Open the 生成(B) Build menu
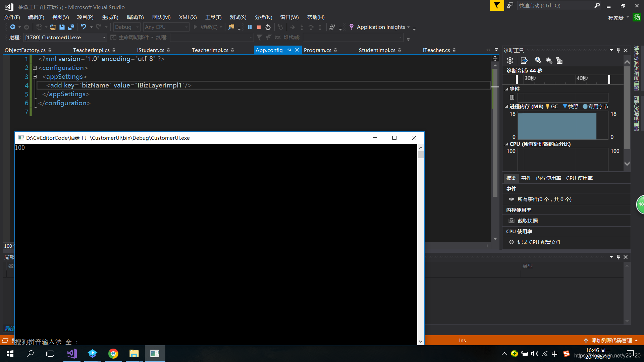The image size is (644, 362). coord(110,17)
